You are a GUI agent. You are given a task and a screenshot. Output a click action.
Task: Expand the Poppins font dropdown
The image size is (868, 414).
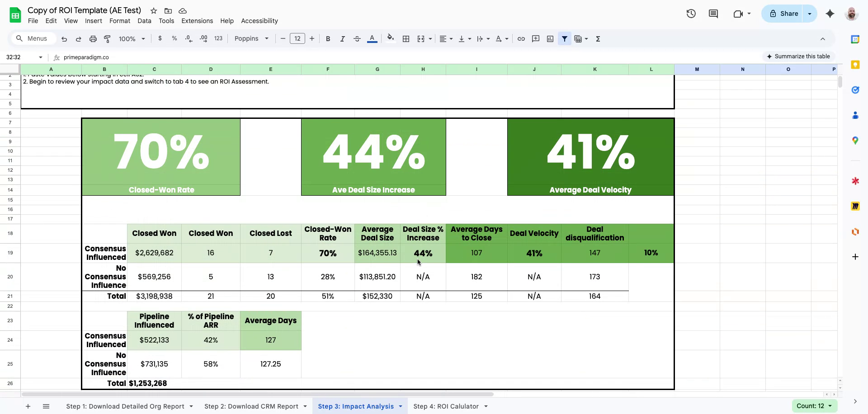(x=251, y=39)
